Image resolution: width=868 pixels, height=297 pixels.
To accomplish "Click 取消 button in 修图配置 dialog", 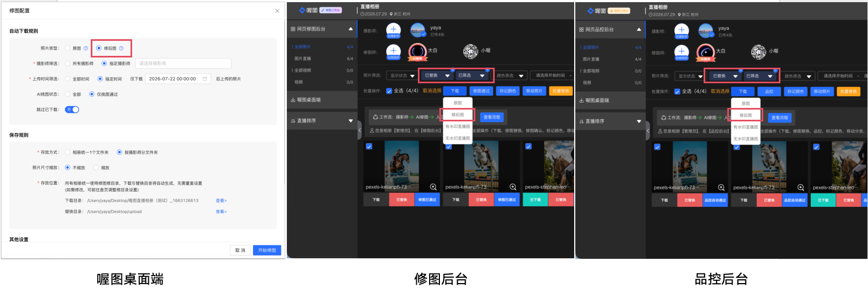I will (x=240, y=250).
